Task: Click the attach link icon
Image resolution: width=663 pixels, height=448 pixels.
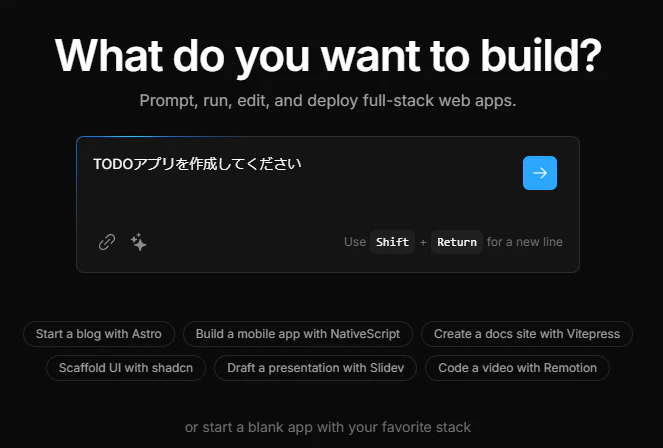Action: 107,242
